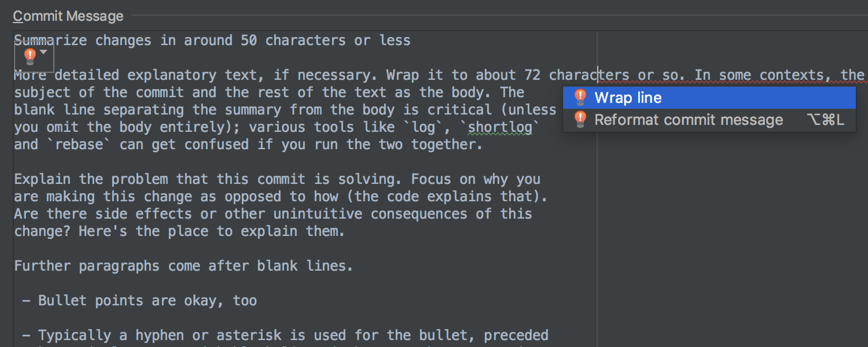The width and height of the screenshot is (868, 347).
Task: Click the "Bullet points are okay, too" line
Action: point(139,301)
